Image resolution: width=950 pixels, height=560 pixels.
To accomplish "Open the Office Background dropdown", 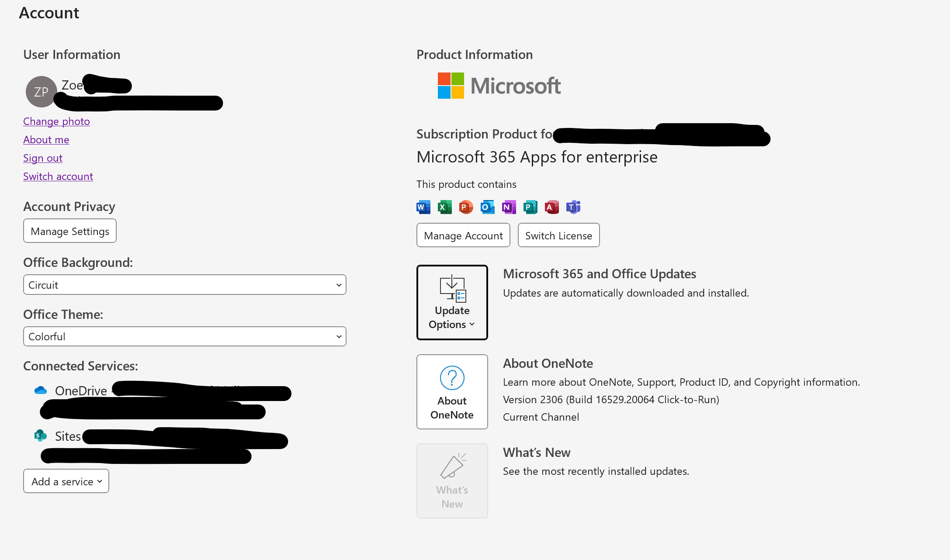I will pyautogui.click(x=184, y=285).
